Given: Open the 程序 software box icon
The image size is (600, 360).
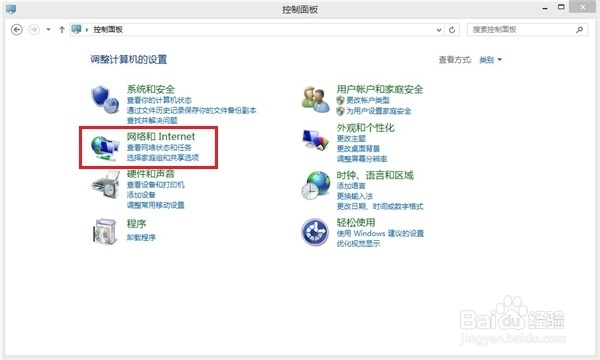Looking at the screenshot, I should pos(105,231).
